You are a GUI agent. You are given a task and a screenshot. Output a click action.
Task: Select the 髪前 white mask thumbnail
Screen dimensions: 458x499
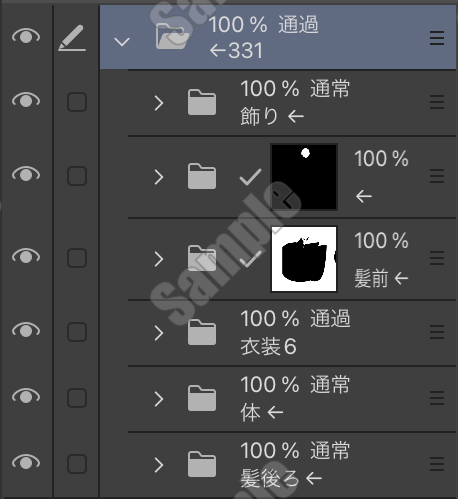tap(304, 259)
